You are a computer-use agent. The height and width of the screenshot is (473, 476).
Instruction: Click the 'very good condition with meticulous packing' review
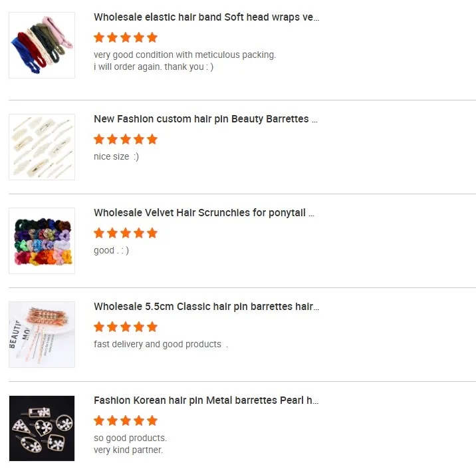[x=184, y=55]
